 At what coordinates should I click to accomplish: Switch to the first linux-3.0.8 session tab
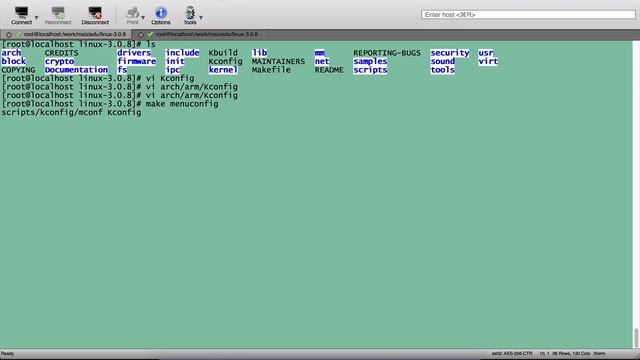[x=75, y=34]
